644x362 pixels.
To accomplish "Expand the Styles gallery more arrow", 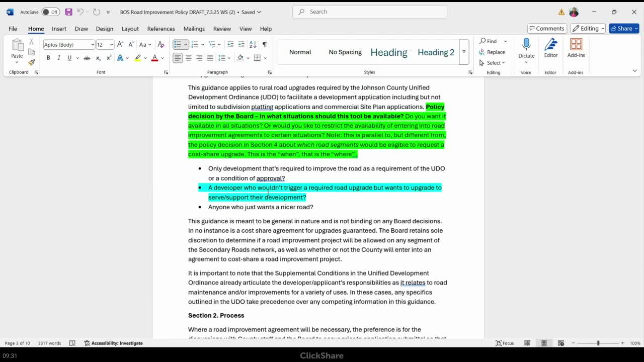I will click(464, 52).
